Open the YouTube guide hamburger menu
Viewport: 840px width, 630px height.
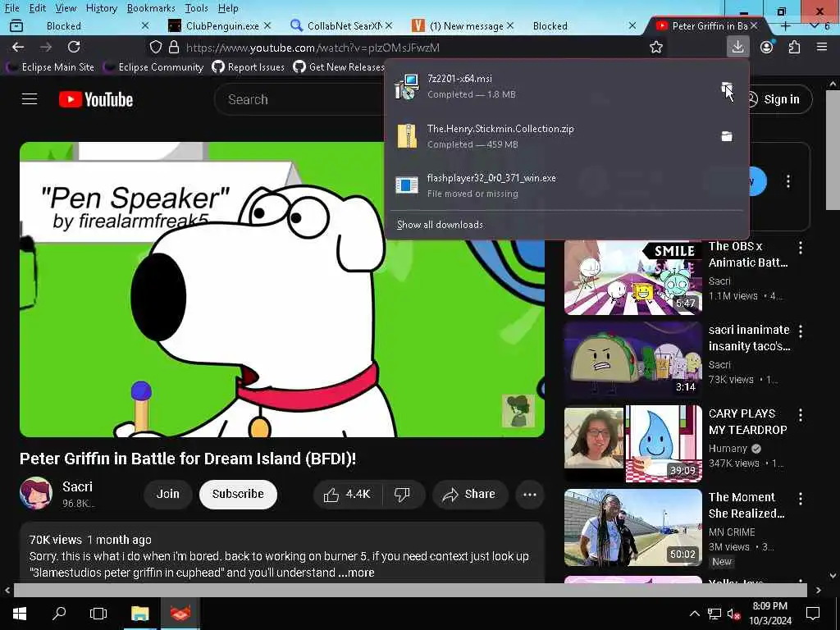click(30, 99)
